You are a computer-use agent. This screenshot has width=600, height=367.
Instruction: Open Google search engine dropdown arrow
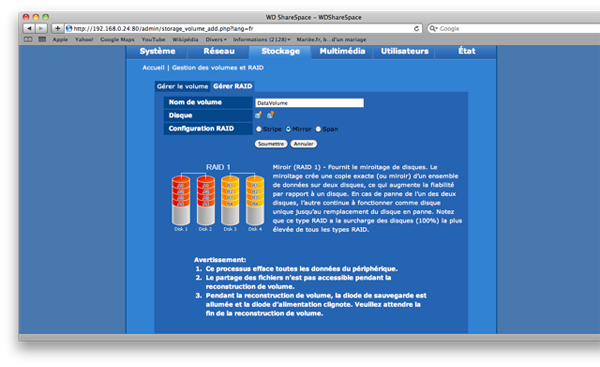(434, 28)
